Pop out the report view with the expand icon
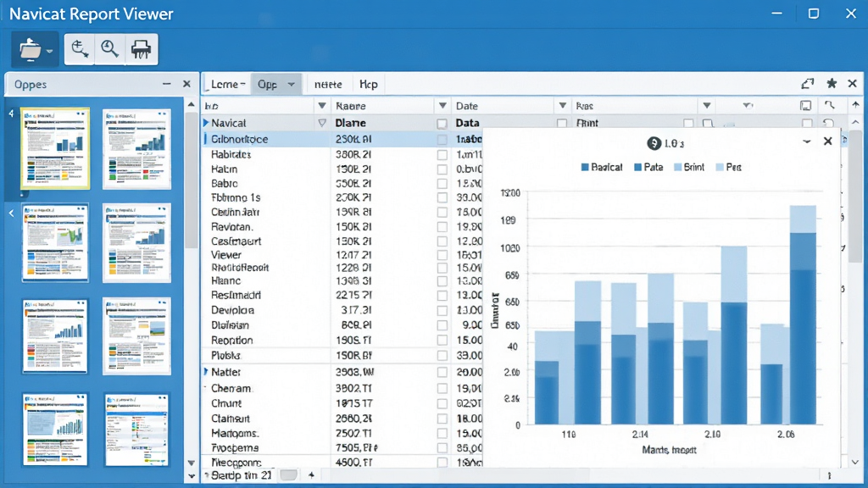The height and width of the screenshot is (488, 868). (808, 84)
